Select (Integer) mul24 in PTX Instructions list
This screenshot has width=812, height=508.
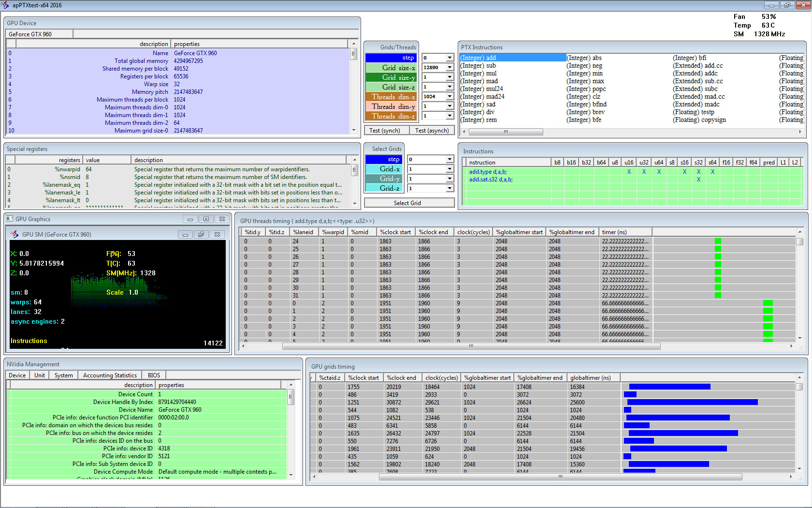[481, 89]
